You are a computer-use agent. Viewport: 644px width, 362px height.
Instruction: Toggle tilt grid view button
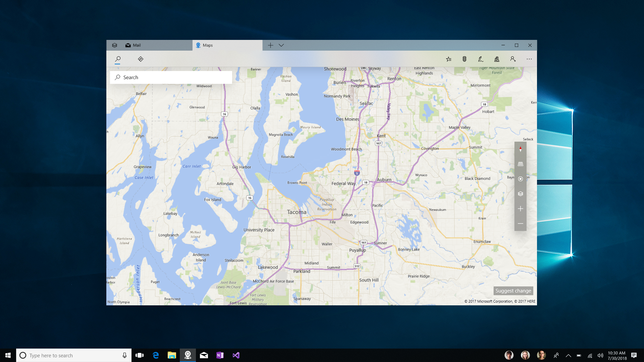pos(520,164)
